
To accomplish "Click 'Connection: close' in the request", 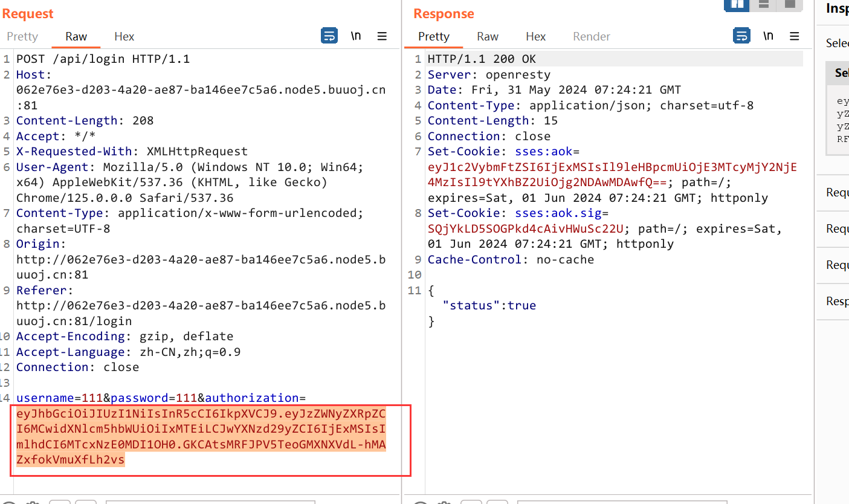I will point(77,367).
